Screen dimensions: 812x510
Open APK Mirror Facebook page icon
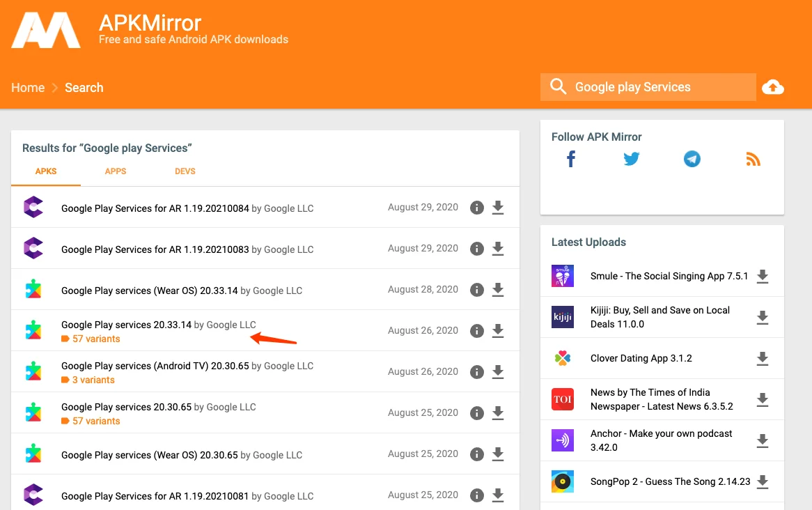[x=570, y=159]
